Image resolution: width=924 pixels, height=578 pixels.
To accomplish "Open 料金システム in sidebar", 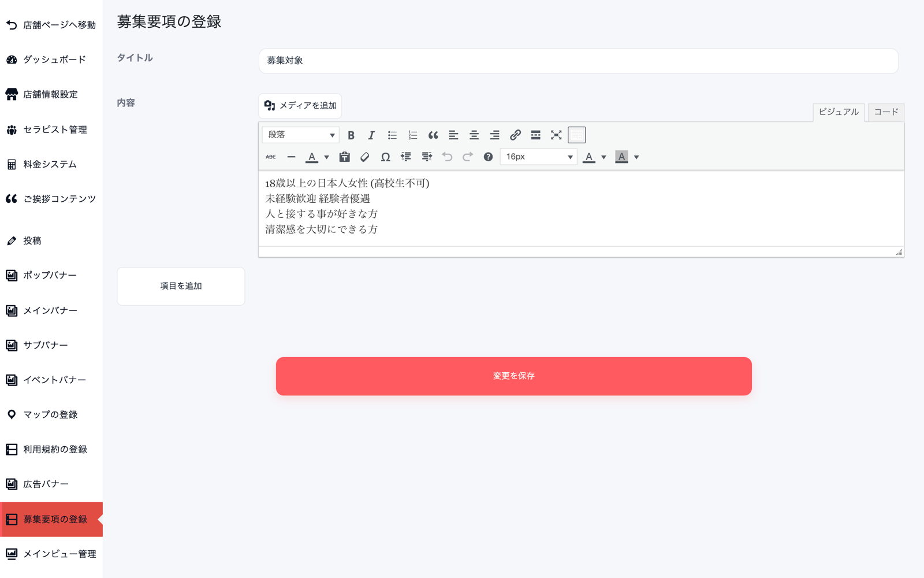I will (x=51, y=164).
